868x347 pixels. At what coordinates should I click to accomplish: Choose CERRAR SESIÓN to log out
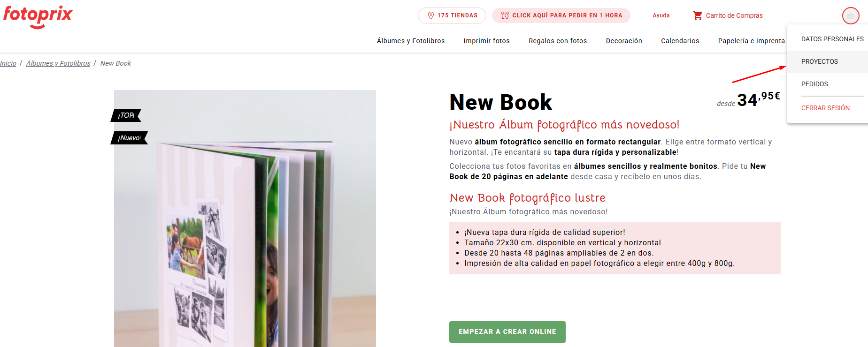825,108
